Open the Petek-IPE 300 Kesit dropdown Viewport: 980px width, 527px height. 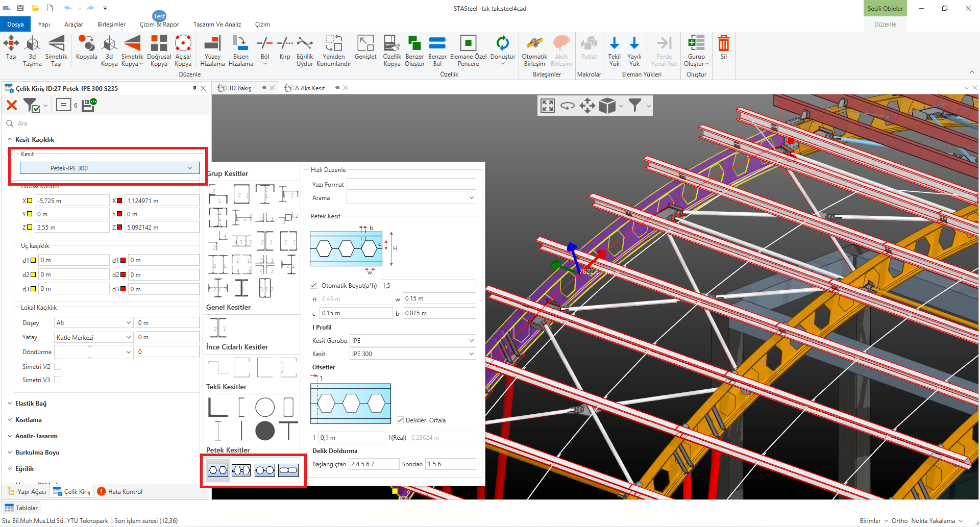[x=109, y=168]
